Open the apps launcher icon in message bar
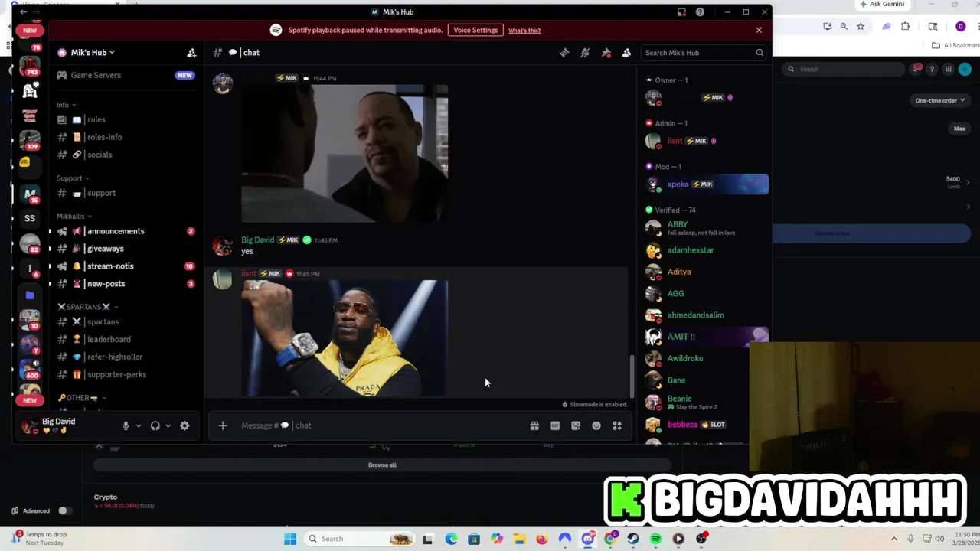 click(617, 425)
